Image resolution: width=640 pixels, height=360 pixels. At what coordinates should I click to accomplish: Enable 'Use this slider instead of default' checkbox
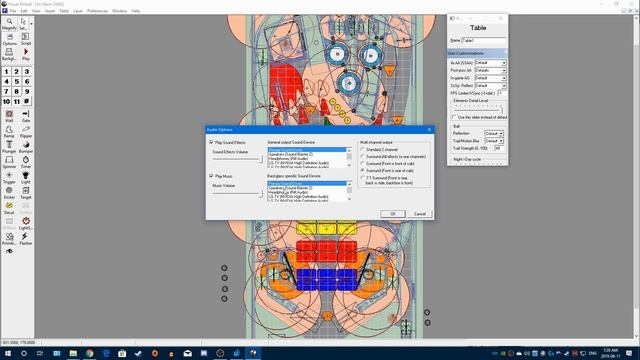click(x=454, y=118)
